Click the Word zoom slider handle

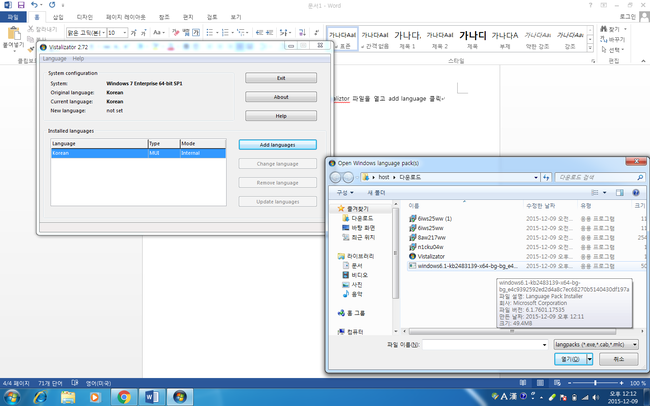595,383
